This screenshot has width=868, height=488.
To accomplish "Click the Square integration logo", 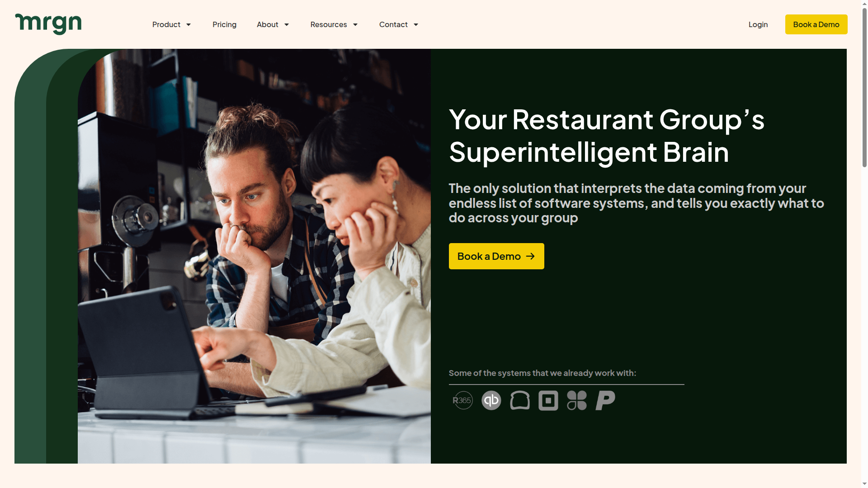I will coord(548,400).
